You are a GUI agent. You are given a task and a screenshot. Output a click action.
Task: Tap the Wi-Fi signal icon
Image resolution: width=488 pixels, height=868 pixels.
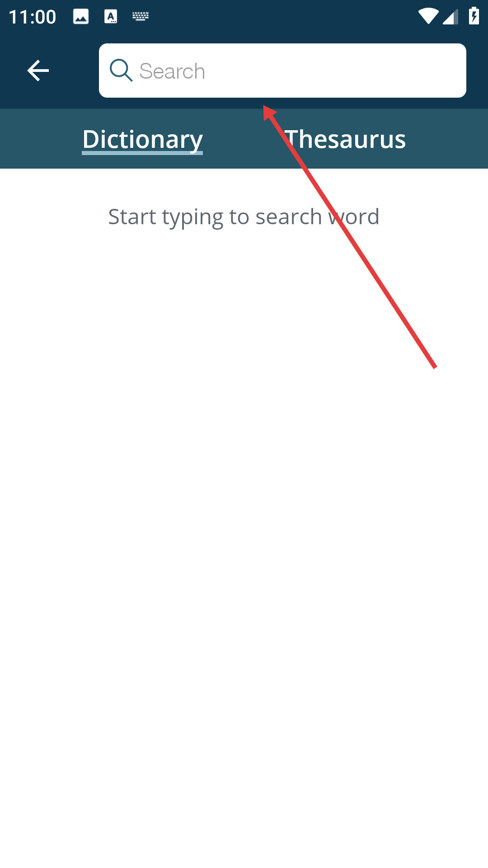coord(428,16)
